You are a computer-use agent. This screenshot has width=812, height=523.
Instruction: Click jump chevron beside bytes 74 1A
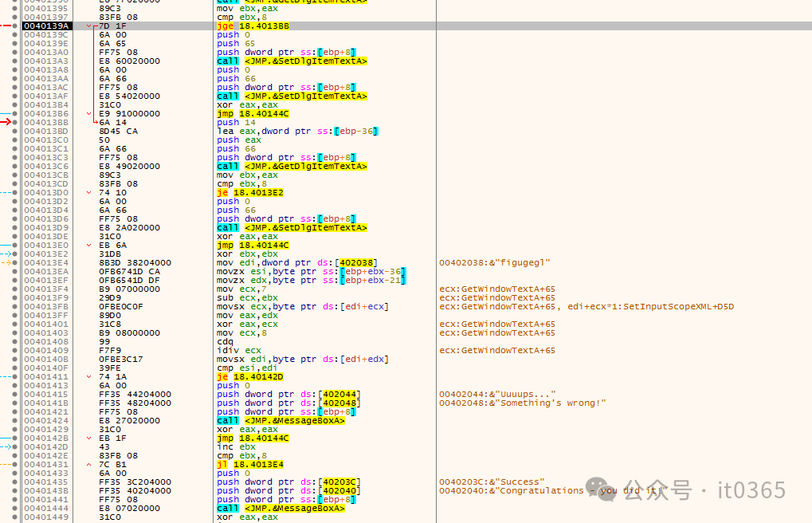pyautogui.click(x=89, y=376)
